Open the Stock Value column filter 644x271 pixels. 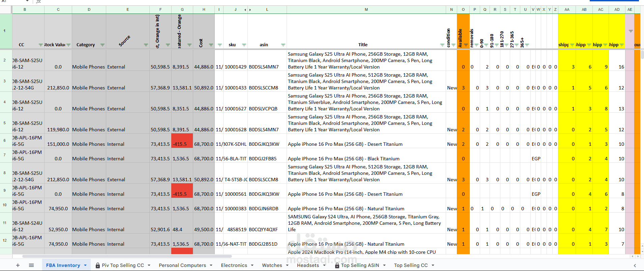click(x=68, y=45)
